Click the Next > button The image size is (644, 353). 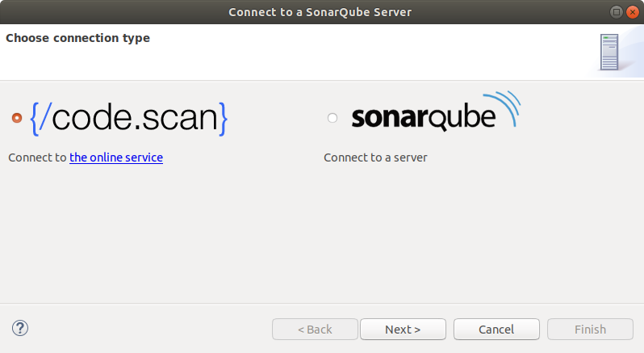(x=403, y=329)
